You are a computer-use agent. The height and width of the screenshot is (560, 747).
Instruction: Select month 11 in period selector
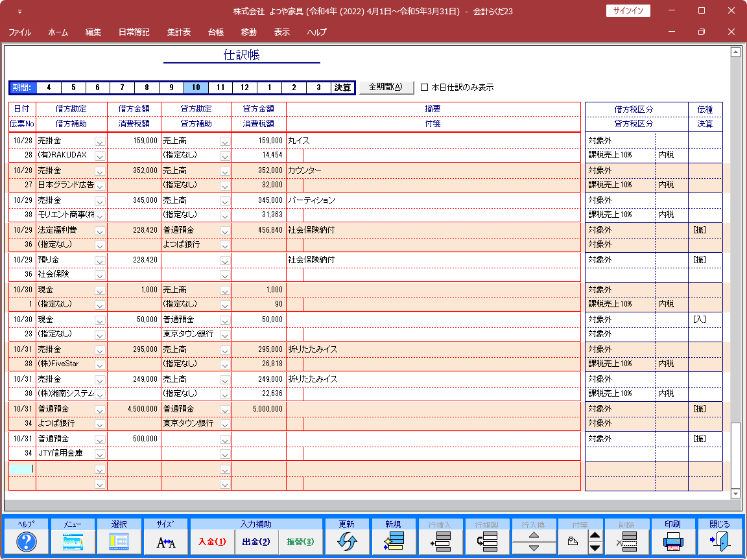(220, 87)
